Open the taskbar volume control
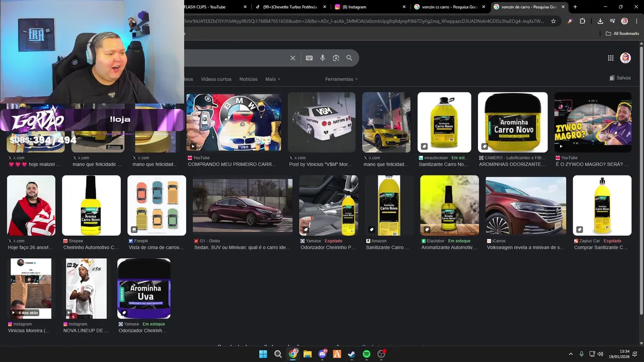 click(x=600, y=354)
